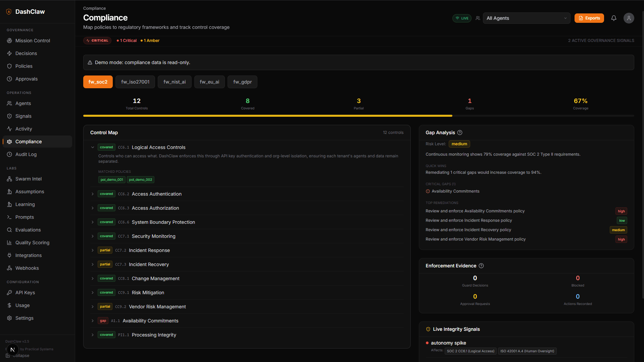
Task: Click the Exports button
Action: point(589,18)
